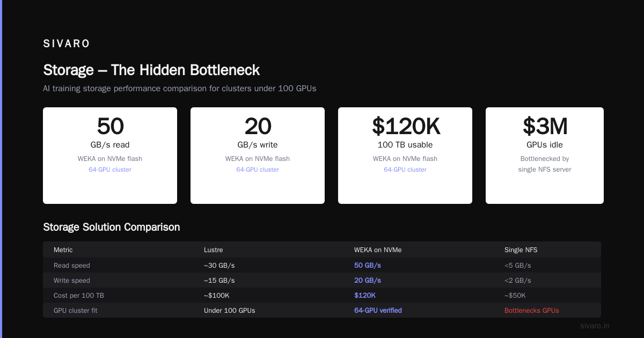Select the $3M GPUs idle card
This screenshot has width=644, height=338.
(x=545, y=156)
